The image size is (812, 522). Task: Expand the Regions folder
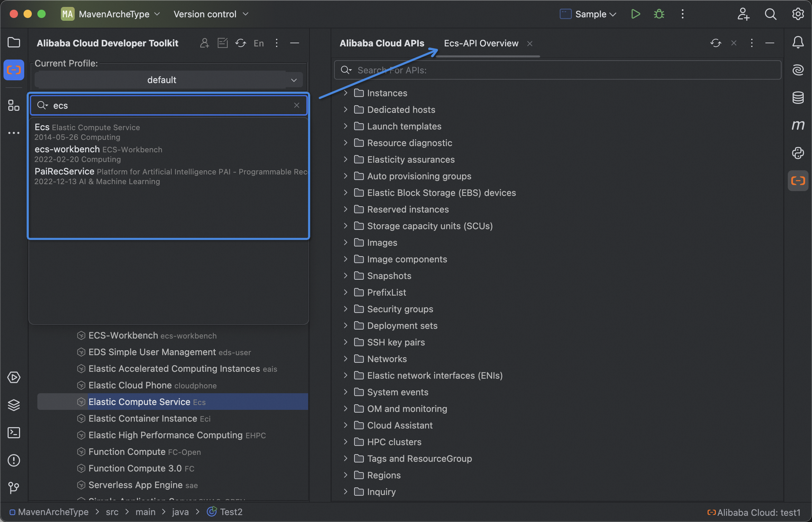[x=345, y=475]
